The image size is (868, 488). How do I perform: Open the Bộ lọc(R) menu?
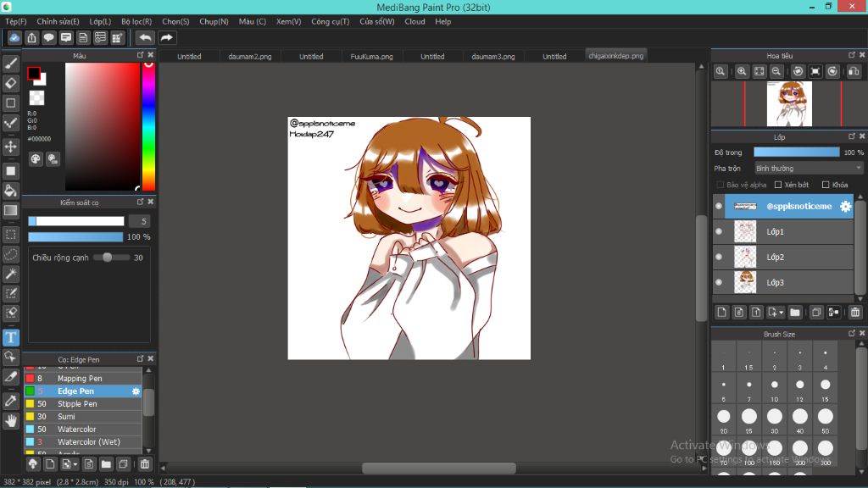[136, 21]
